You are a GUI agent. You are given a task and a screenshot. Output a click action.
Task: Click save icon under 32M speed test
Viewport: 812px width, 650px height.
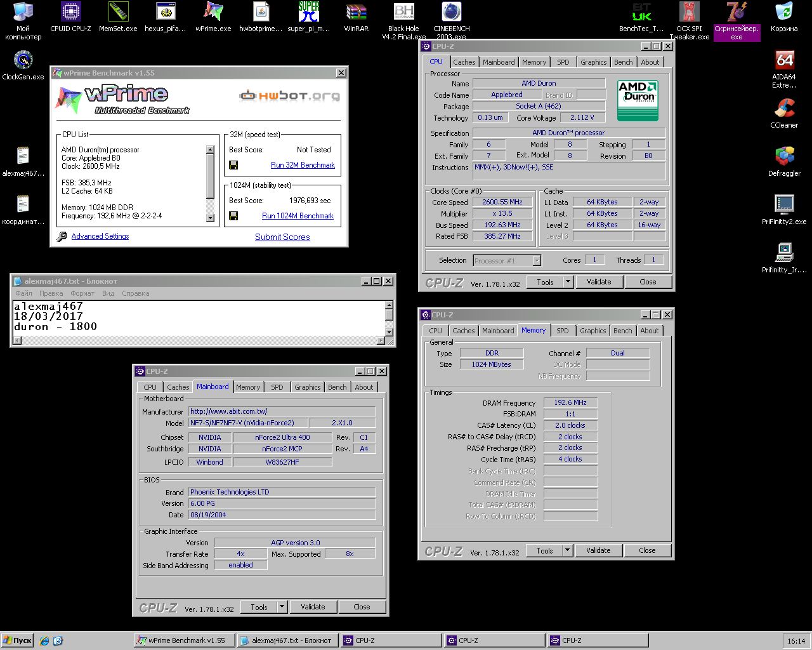[x=233, y=165]
